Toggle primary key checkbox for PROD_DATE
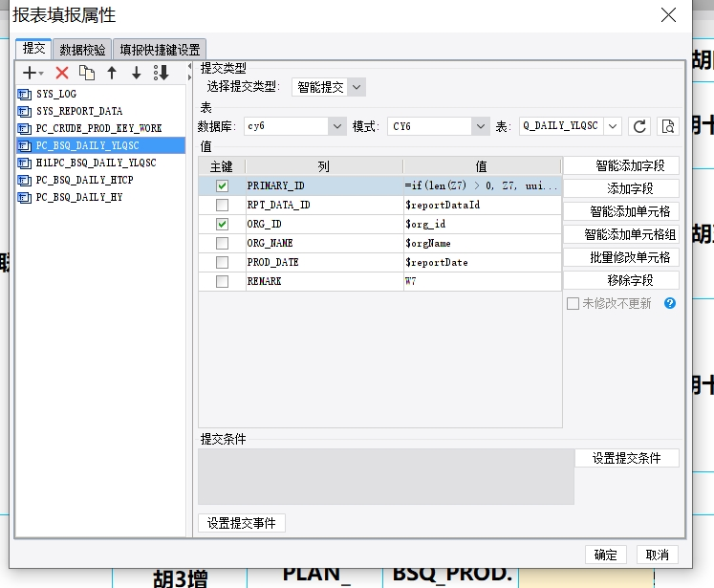This screenshot has height=588, width=714. [x=222, y=262]
